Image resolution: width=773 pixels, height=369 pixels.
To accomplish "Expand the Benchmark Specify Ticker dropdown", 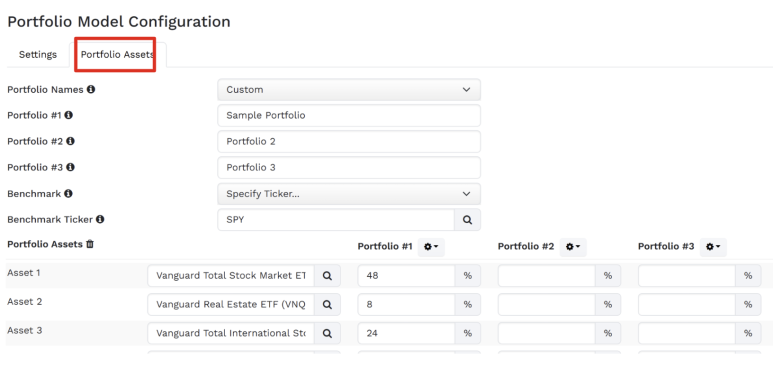I will point(349,194).
